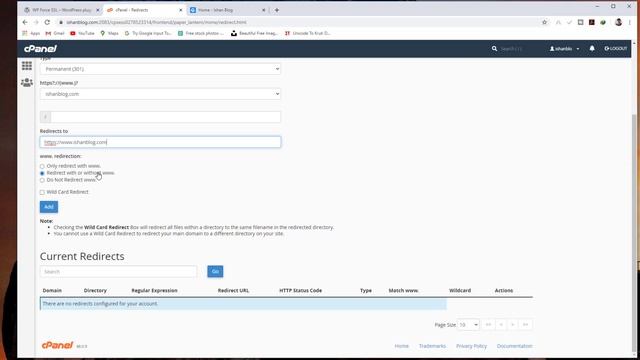Open Beautiful Free Images bookmark

[x=254, y=33]
